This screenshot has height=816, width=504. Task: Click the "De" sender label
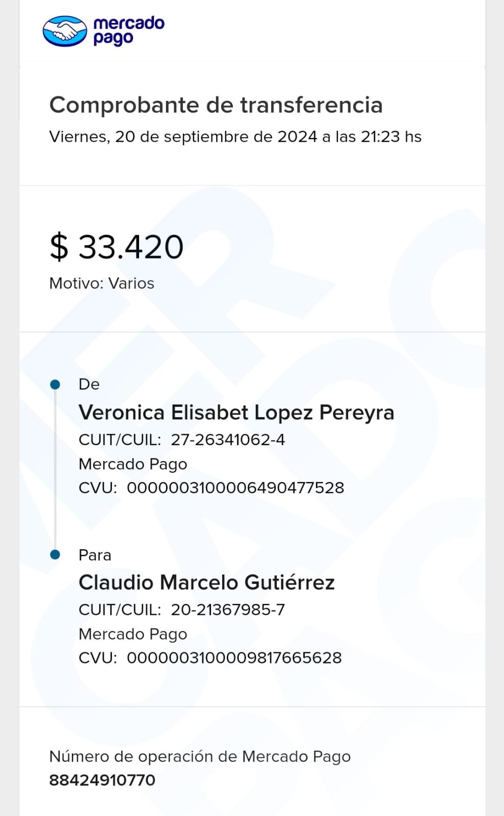89,385
